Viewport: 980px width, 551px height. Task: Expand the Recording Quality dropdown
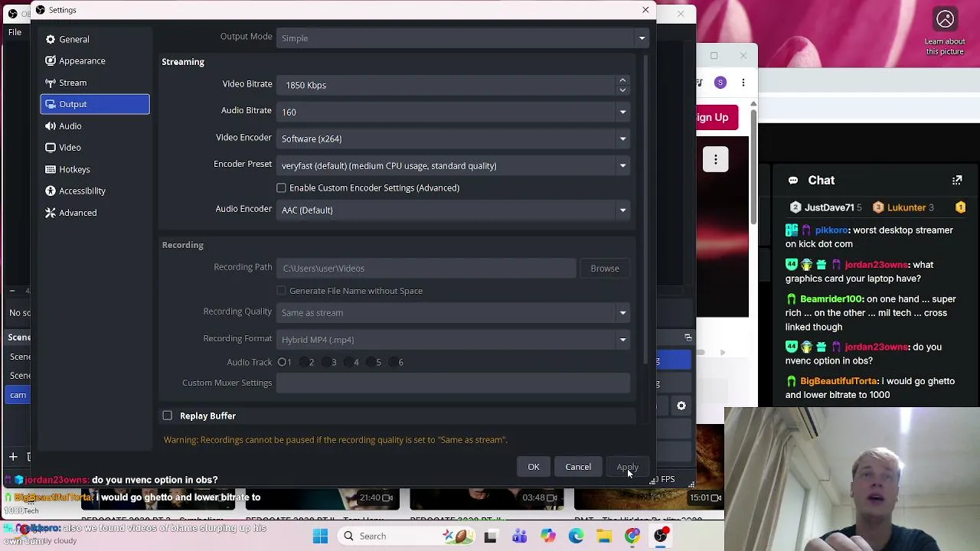tap(453, 312)
